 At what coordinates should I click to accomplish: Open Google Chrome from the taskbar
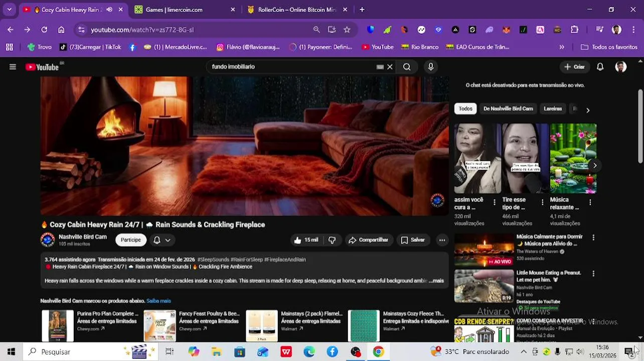pos(379,351)
